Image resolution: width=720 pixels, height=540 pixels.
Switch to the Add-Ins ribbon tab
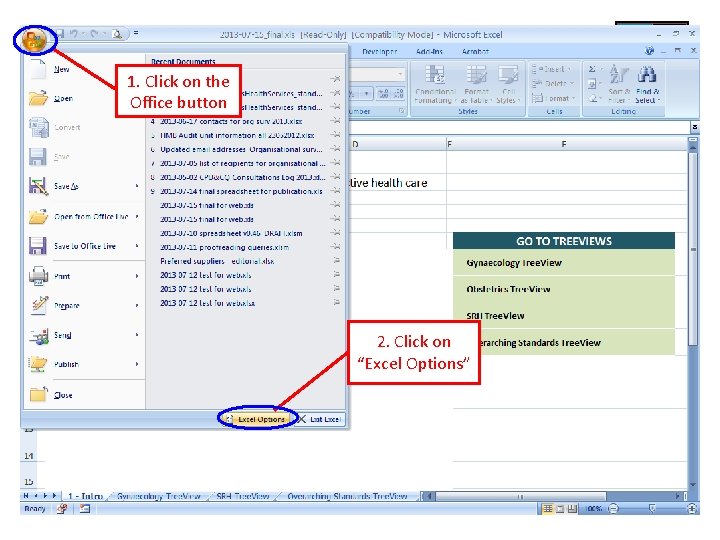click(x=429, y=51)
